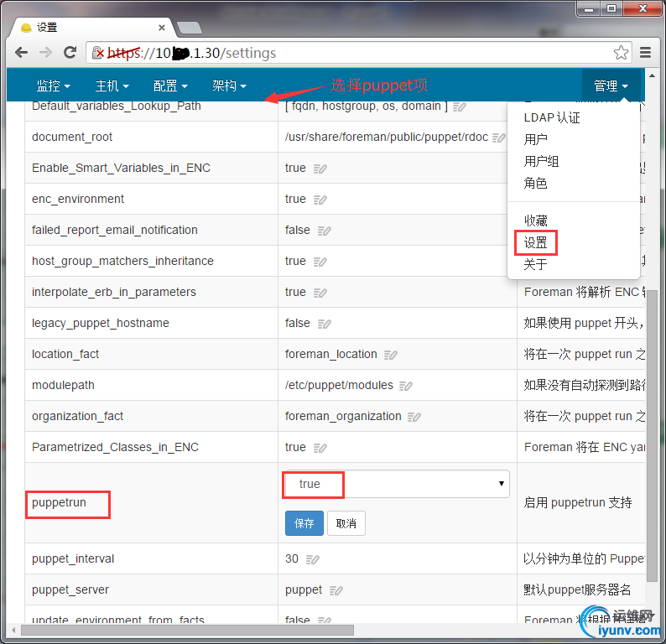The width and height of the screenshot is (666, 644).
Task: Save the puppetrun setting with 保存
Action: [304, 523]
